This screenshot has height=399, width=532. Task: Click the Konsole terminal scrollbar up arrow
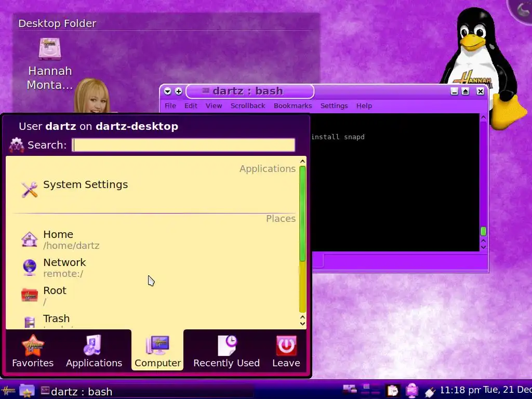484,117
